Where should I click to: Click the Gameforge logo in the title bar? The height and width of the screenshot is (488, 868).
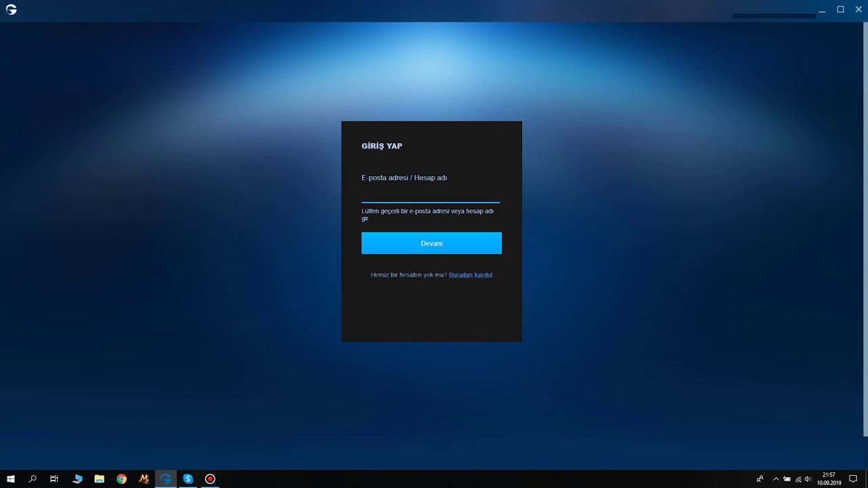[x=11, y=9]
